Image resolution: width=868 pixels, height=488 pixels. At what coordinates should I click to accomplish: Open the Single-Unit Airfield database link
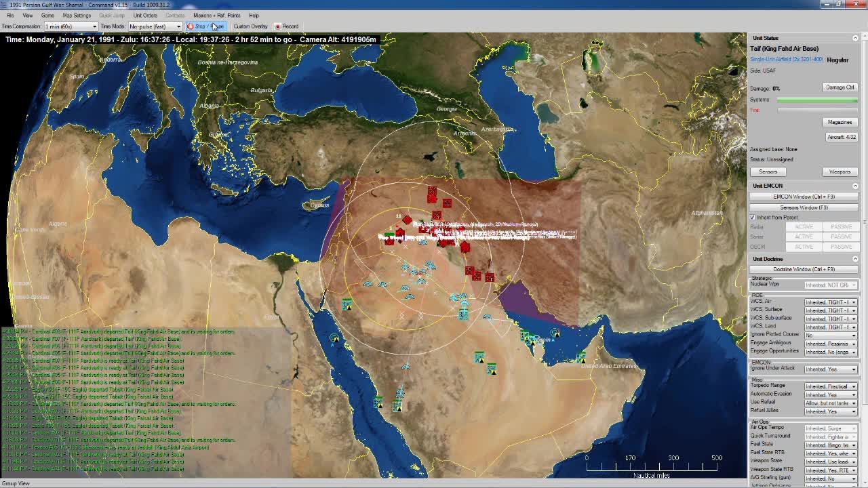click(786, 60)
